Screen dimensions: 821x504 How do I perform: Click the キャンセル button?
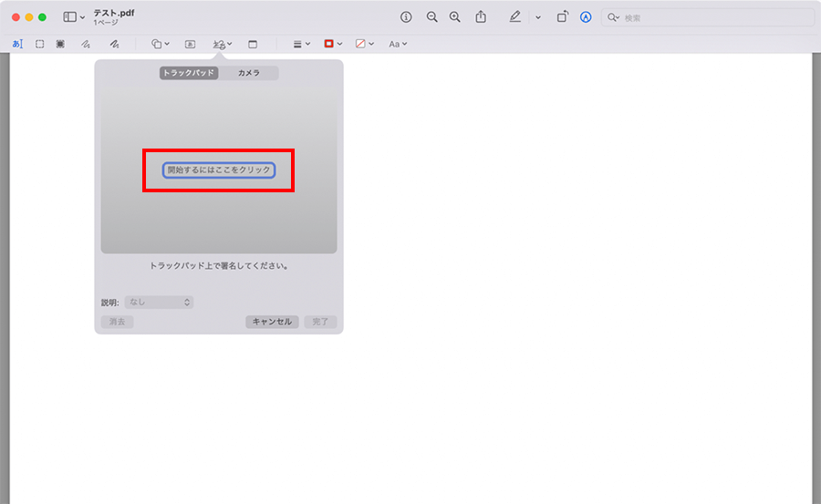click(272, 322)
